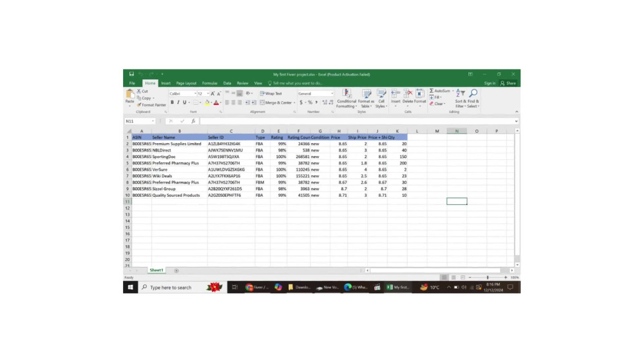
Task: Open Format as Table gallery
Action: coord(366,99)
